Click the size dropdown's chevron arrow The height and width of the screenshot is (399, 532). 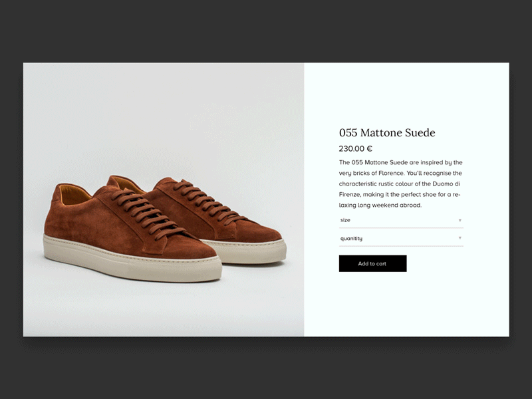[460, 220]
